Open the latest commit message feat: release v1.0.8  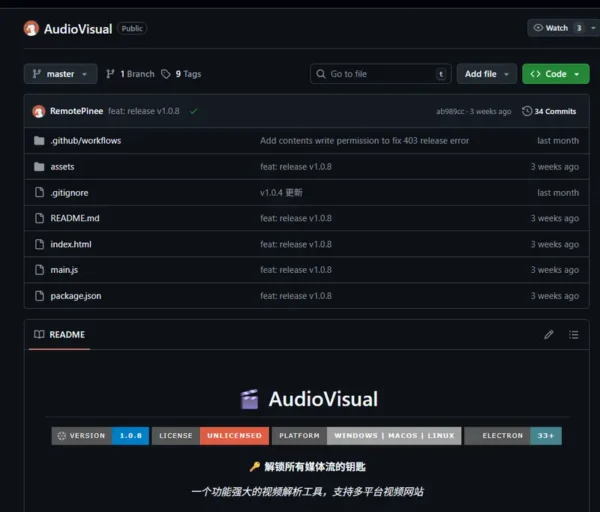coord(144,111)
